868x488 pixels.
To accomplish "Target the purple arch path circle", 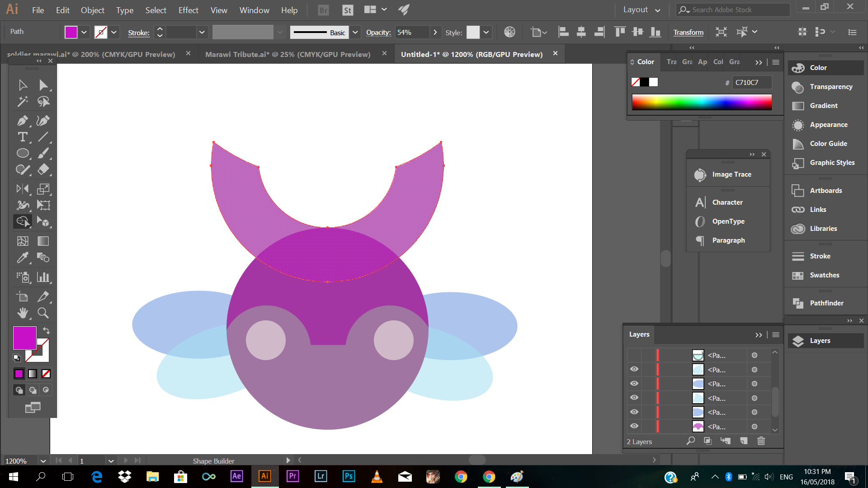I will [755, 427].
